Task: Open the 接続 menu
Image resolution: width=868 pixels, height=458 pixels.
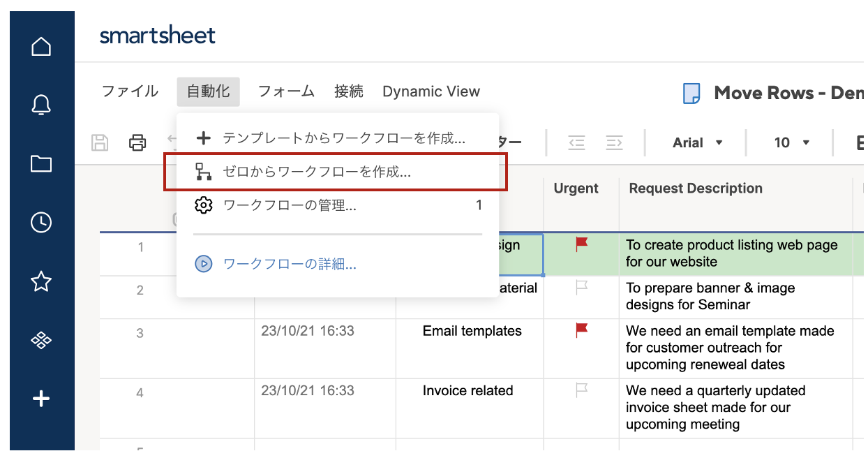Action: [x=349, y=91]
